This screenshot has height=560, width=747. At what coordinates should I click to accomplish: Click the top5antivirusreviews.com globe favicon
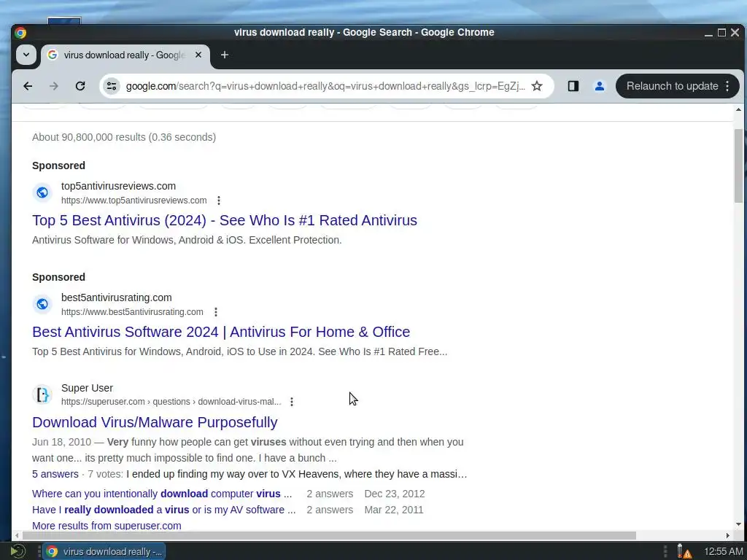tap(42, 192)
